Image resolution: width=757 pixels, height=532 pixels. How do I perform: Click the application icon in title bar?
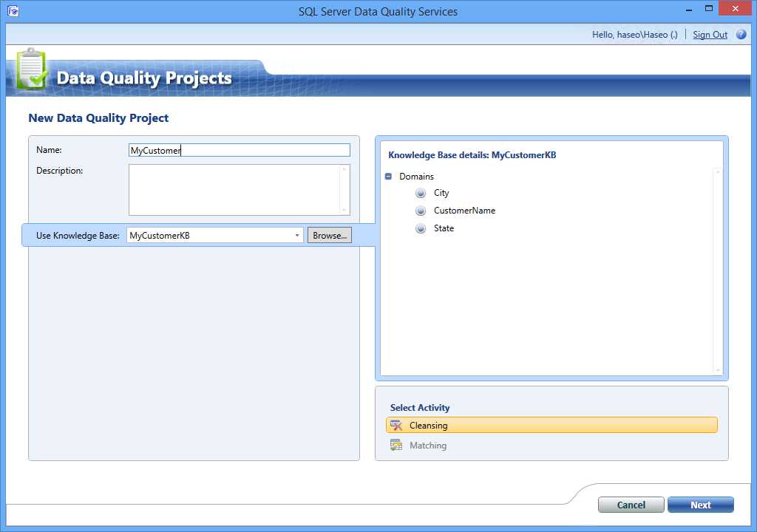point(13,10)
